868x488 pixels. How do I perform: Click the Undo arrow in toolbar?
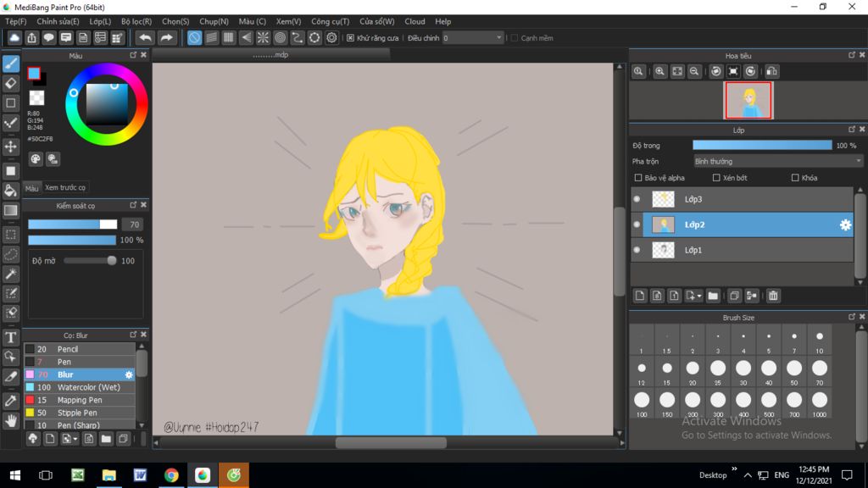pos(145,37)
